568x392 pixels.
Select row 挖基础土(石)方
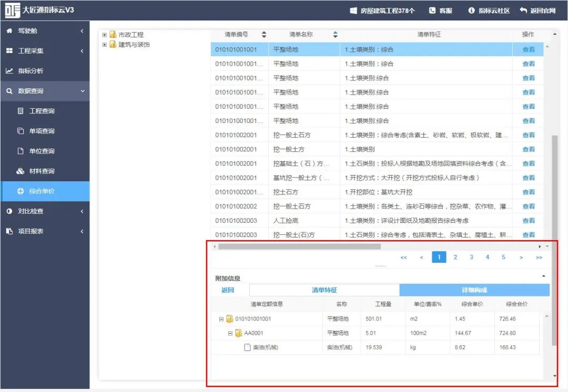tap(377, 163)
